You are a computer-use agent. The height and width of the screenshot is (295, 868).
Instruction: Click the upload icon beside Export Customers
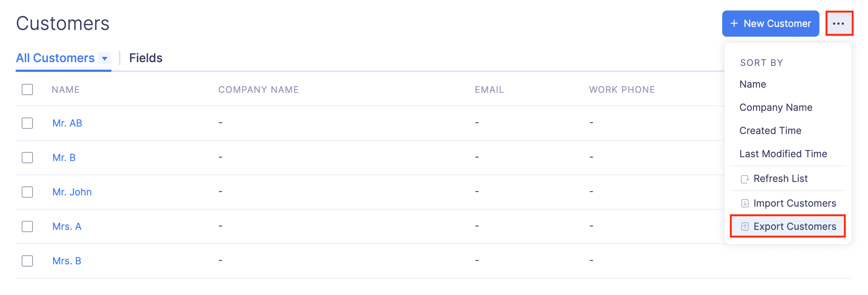pos(746,226)
